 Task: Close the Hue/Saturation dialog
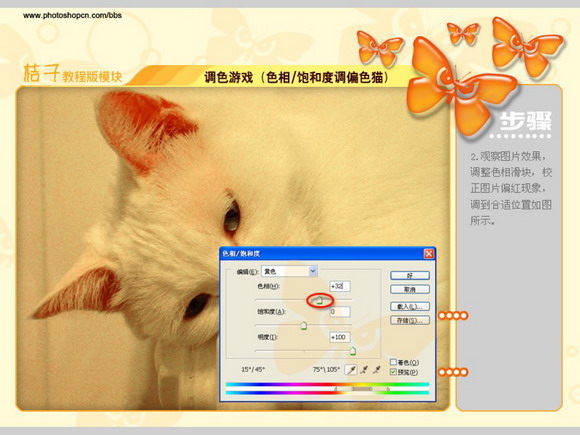tap(428, 254)
